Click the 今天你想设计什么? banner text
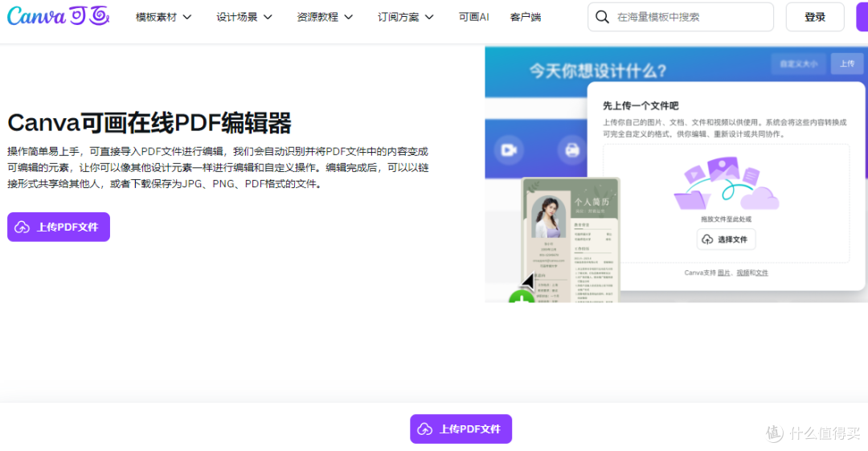Image resolution: width=868 pixels, height=451 pixels. click(598, 71)
